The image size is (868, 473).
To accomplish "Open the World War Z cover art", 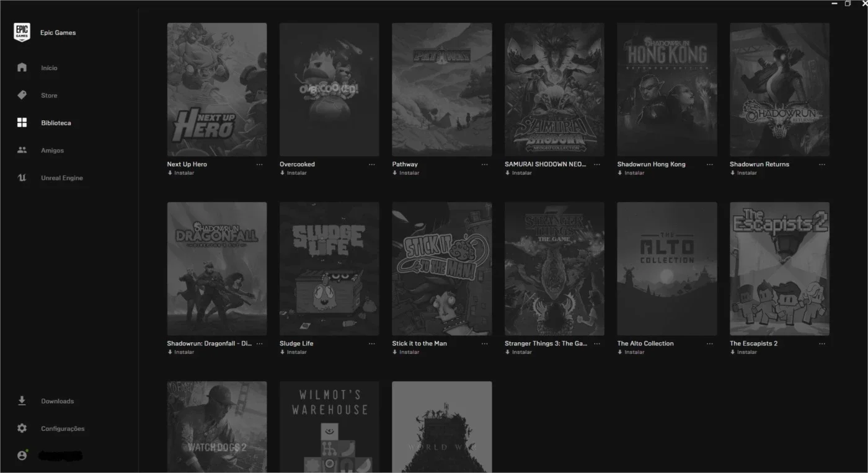I will [442, 427].
